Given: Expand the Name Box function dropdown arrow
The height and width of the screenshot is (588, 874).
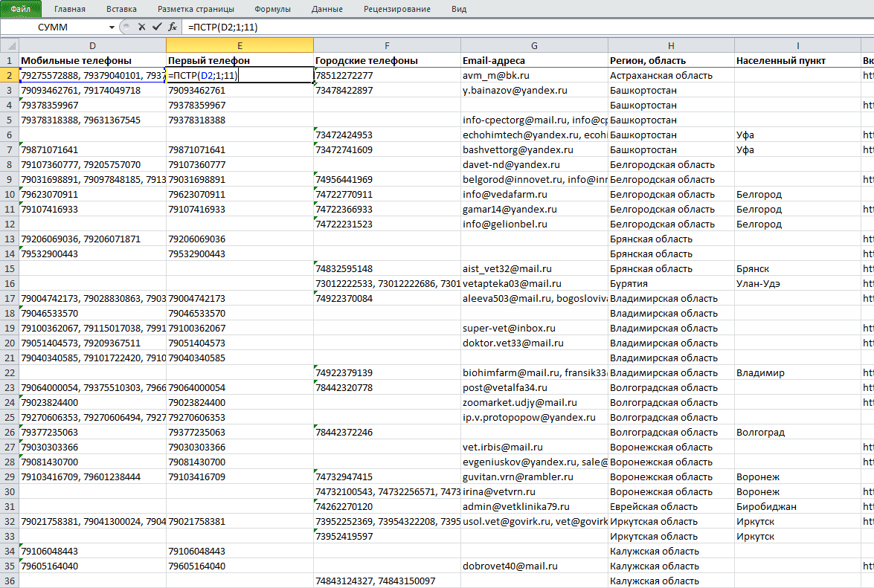Looking at the screenshot, I should click(112, 28).
